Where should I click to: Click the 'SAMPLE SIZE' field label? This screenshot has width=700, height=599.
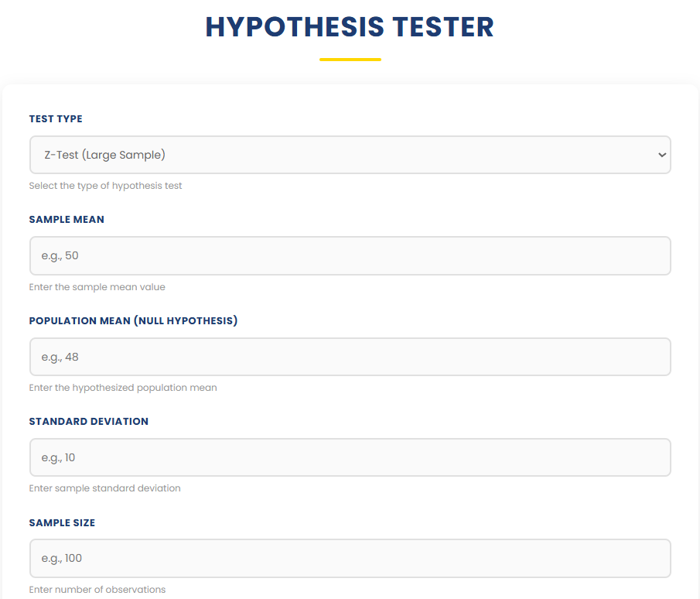pos(62,522)
